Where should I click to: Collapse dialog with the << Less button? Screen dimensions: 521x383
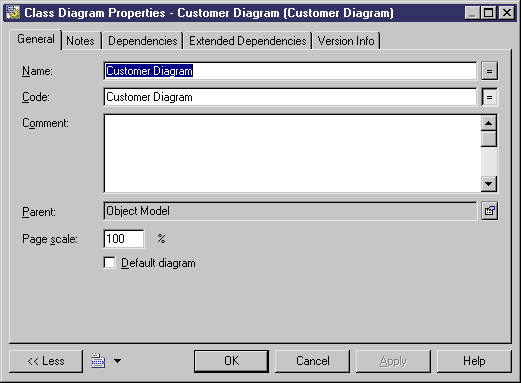point(46,361)
